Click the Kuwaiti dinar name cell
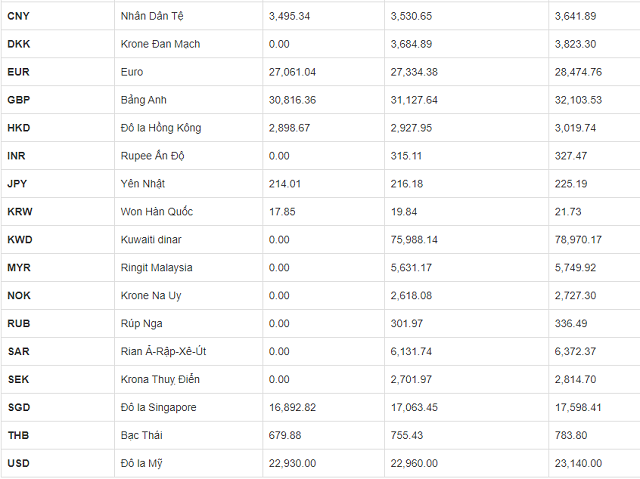This screenshot has width=640, height=479. point(150,240)
